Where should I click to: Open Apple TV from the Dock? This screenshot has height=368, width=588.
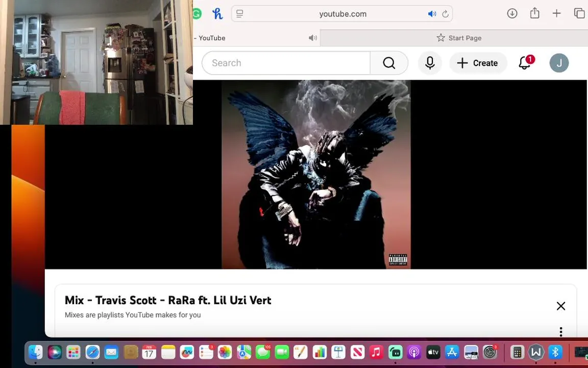[433, 352]
